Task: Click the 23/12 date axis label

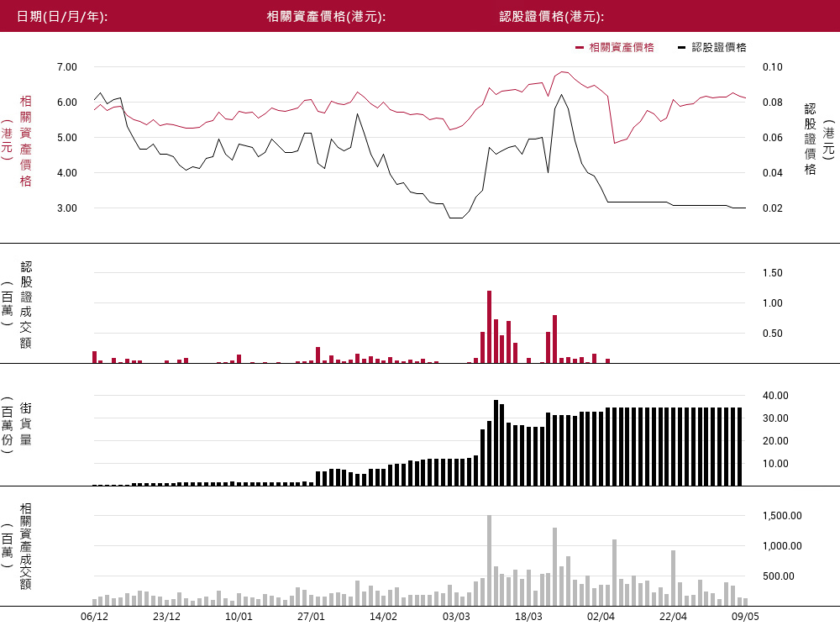Action: click(166, 617)
